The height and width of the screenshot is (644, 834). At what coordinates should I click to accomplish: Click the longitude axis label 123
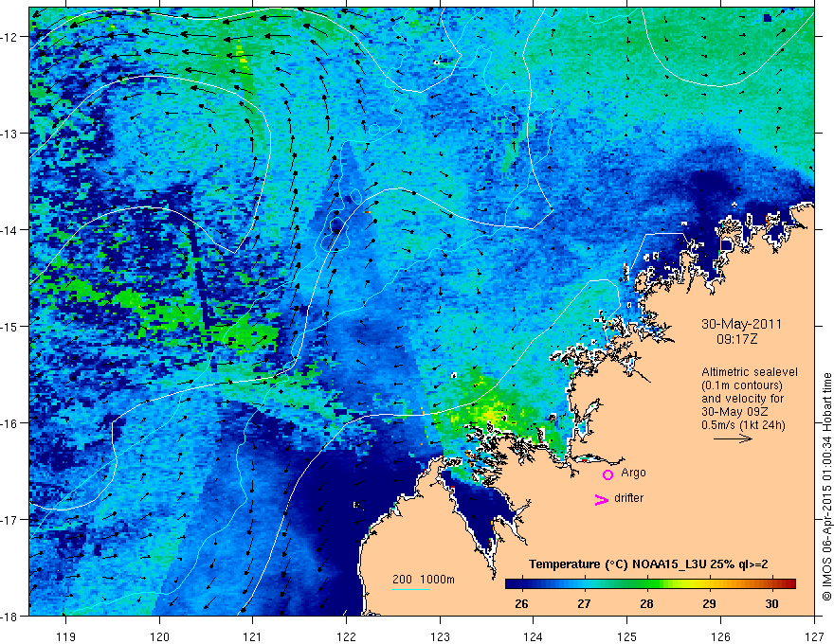(x=440, y=636)
